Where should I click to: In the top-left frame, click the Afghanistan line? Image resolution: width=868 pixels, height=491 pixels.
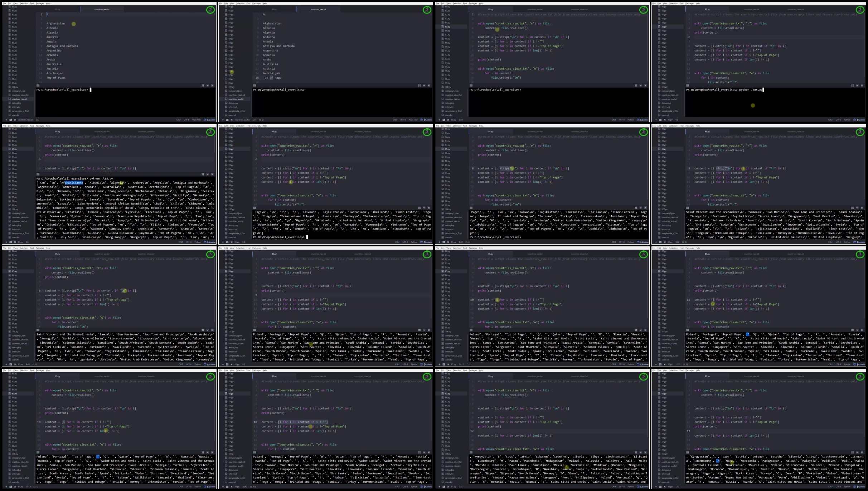pyautogui.click(x=55, y=24)
